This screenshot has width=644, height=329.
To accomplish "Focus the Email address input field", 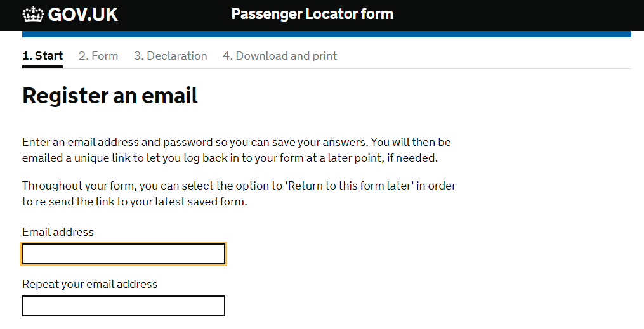I will click(x=124, y=254).
